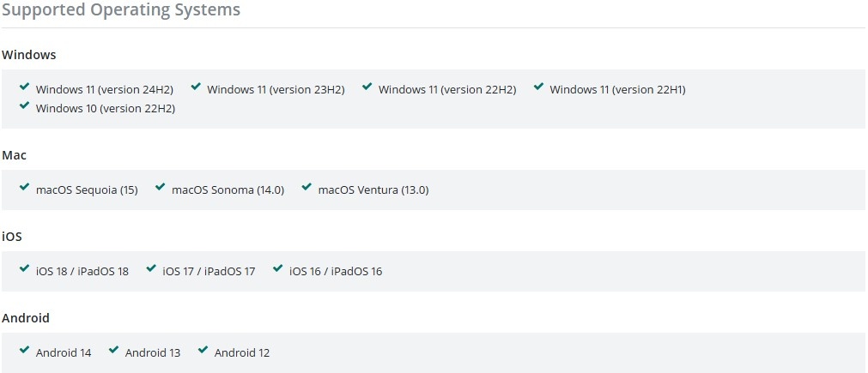Click the macOS Sonoma (14.0) entry

click(x=228, y=190)
